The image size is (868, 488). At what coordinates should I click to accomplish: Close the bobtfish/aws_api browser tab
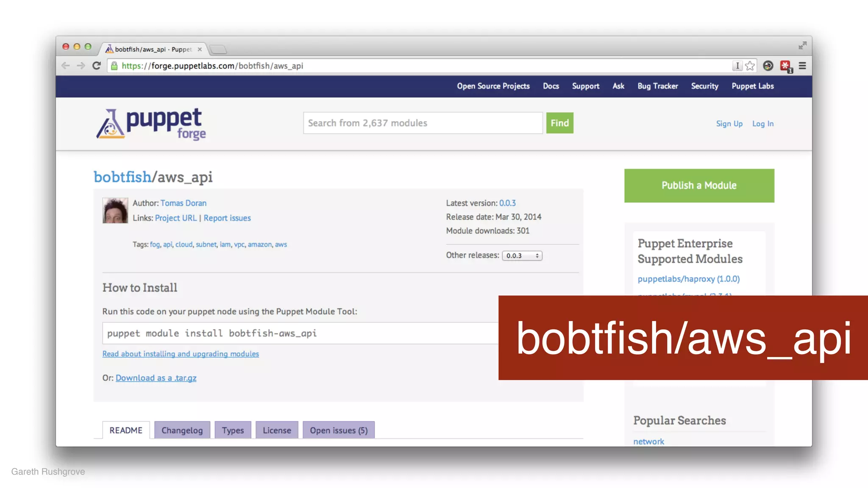coord(200,49)
